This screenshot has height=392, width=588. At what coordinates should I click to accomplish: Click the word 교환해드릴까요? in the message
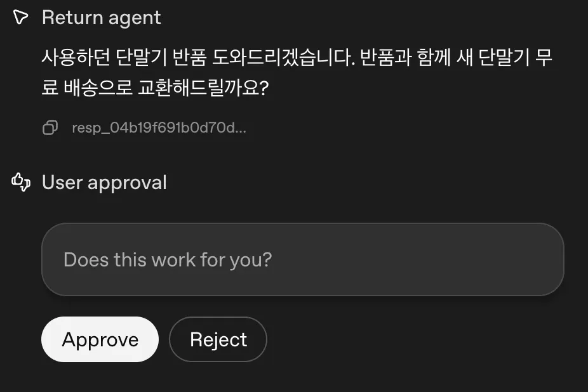[203, 88]
